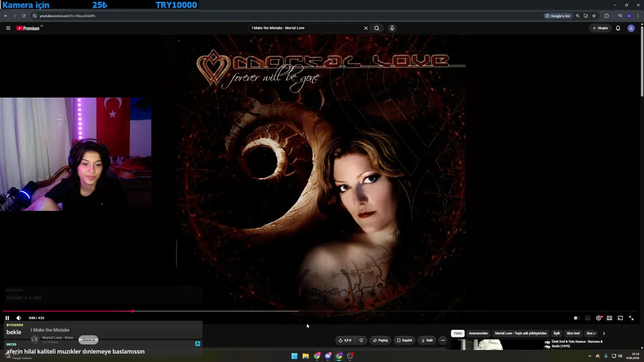Mute the video with the speaker icon
The image size is (644, 362).
[19, 318]
